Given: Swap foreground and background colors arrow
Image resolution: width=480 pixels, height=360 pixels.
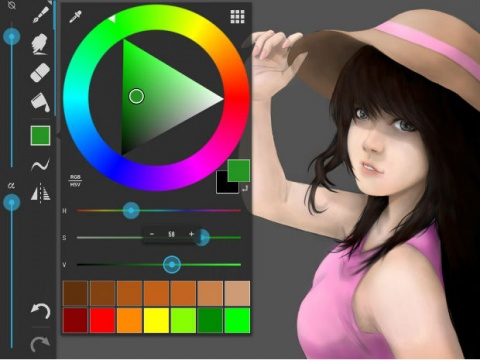Looking at the screenshot, I should click(x=245, y=189).
